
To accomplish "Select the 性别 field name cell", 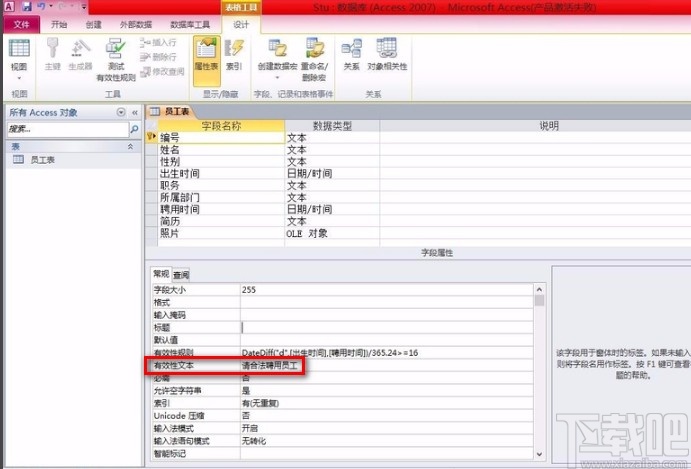I will pos(221,162).
